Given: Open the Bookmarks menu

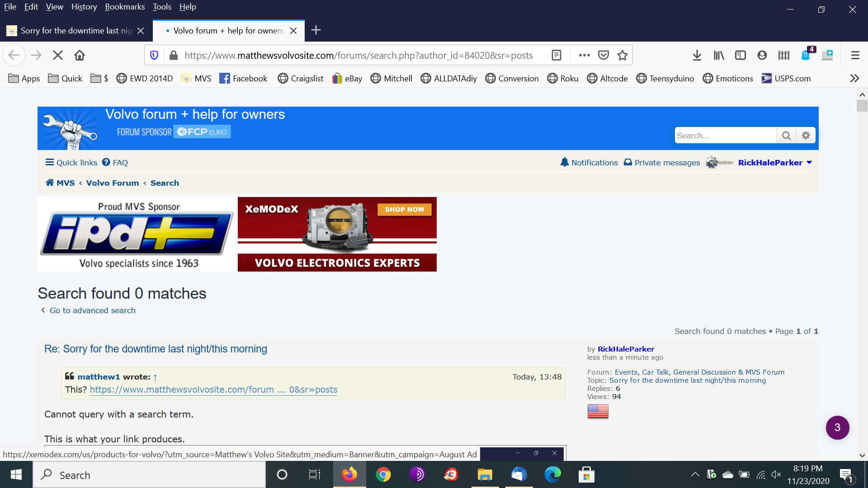Looking at the screenshot, I should 125,7.
